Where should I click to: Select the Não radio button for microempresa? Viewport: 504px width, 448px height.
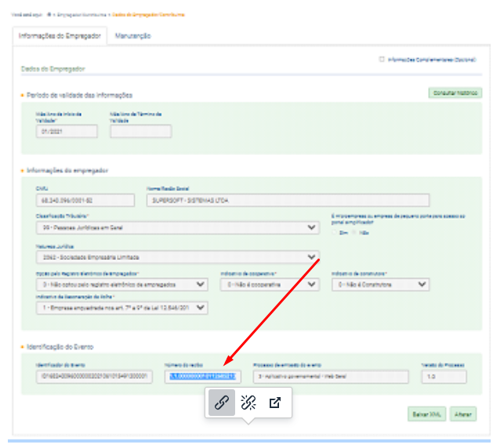pos(354,233)
